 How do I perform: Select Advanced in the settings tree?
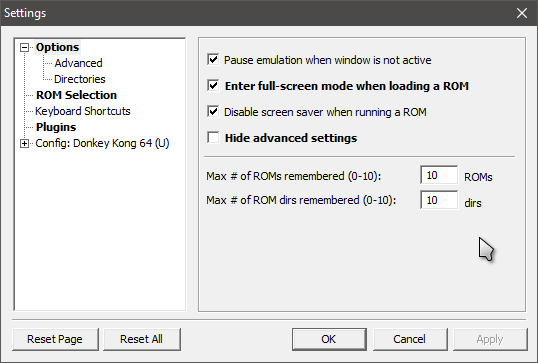[78, 63]
